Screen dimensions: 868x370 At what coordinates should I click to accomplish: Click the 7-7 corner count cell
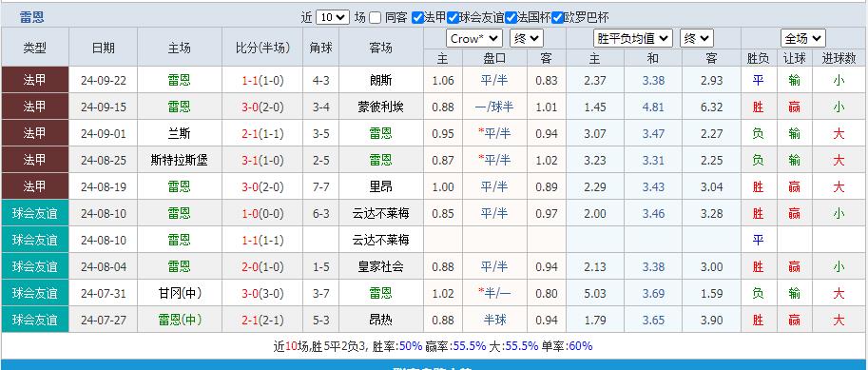coord(321,186)
